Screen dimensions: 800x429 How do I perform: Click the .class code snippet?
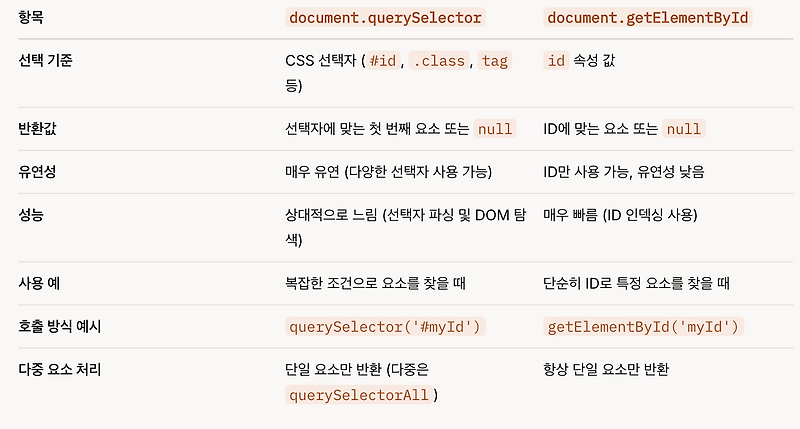(439, 61)
